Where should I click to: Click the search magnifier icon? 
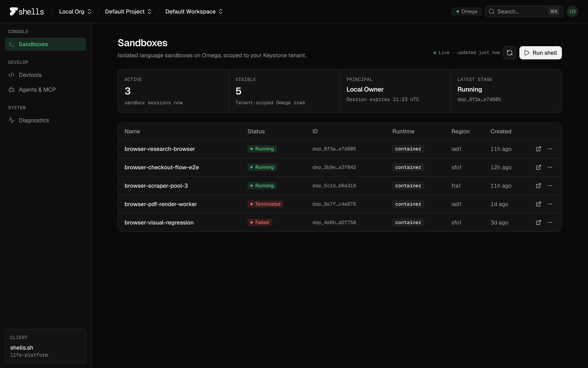tap(492, 11)
